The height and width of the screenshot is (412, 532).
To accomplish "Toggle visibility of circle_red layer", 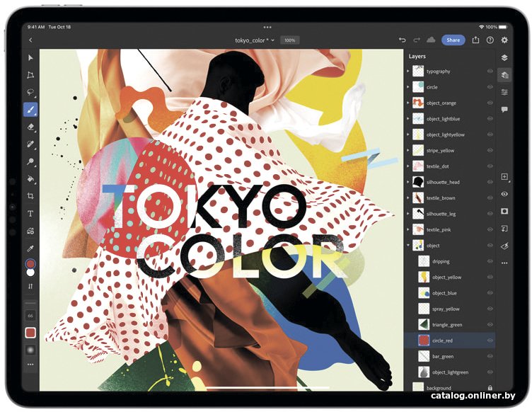I will pos(490,341).
